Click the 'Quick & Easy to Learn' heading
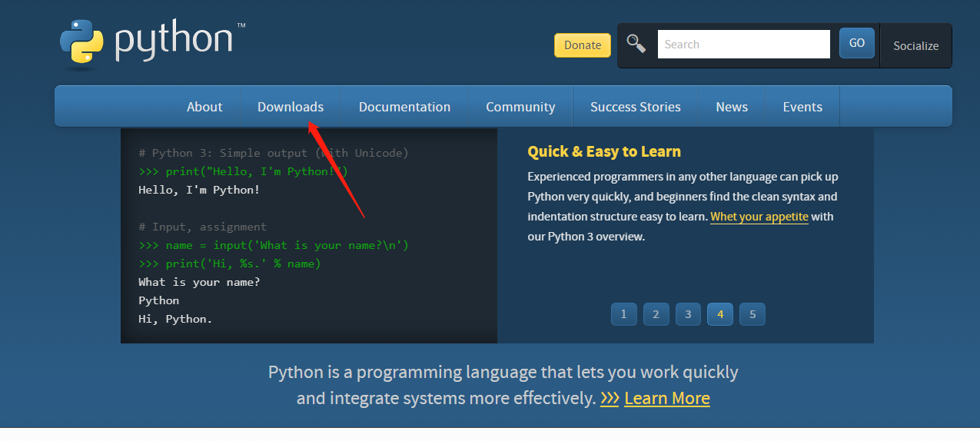980x441 pixels. point(604,151)
